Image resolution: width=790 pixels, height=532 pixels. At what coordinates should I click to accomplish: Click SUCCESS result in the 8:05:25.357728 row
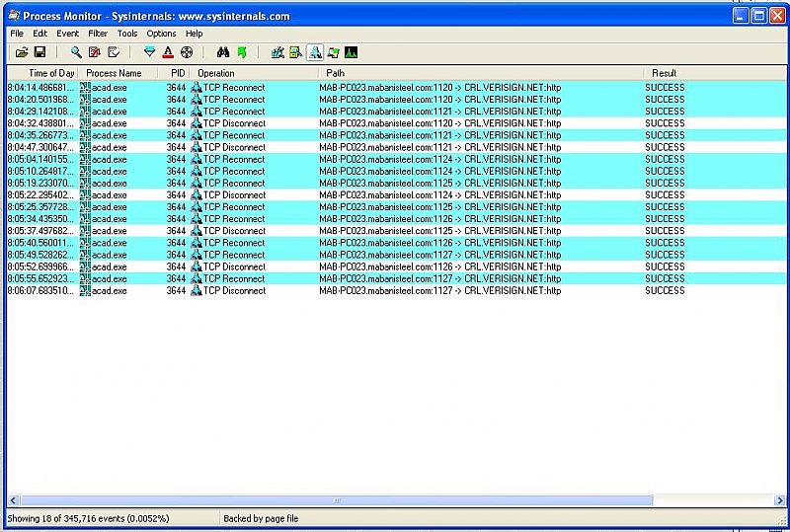665,207
